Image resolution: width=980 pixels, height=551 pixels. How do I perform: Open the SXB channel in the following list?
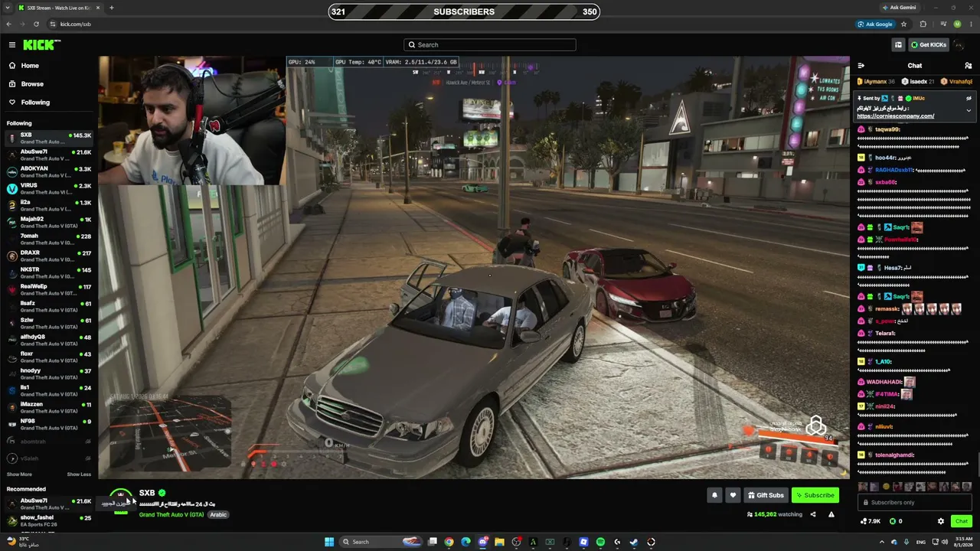point(49,139)
